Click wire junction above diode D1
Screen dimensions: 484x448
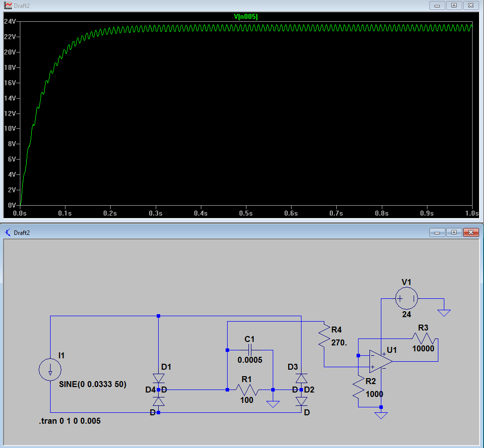158,316
